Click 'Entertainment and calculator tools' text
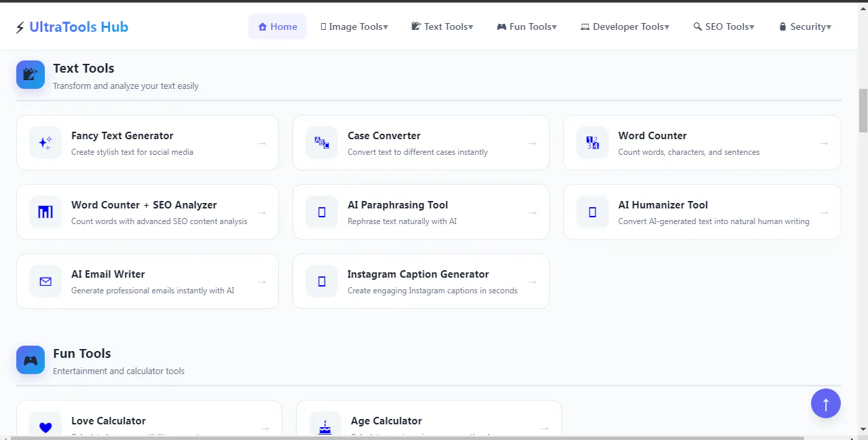Viewport: 868px width, 440px height. point(119,371)
